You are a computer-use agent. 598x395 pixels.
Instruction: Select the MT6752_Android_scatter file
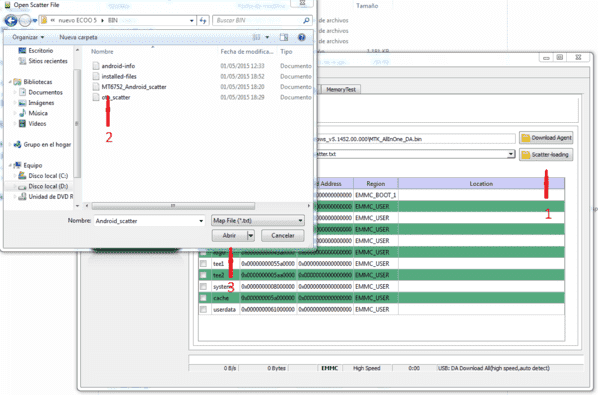(133, 87)
